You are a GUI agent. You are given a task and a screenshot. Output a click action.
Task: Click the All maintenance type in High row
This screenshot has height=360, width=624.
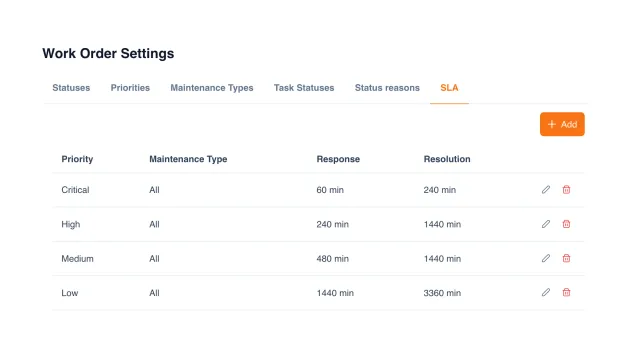point(154,224)
